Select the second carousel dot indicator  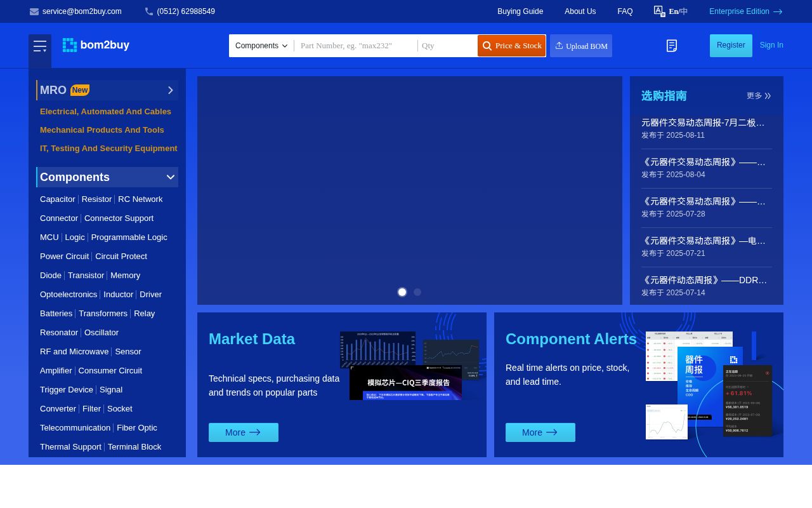417,292
